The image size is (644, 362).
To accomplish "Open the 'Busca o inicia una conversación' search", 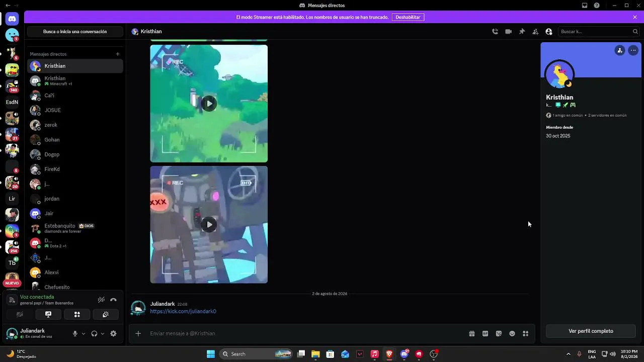I will coord(75,32).
